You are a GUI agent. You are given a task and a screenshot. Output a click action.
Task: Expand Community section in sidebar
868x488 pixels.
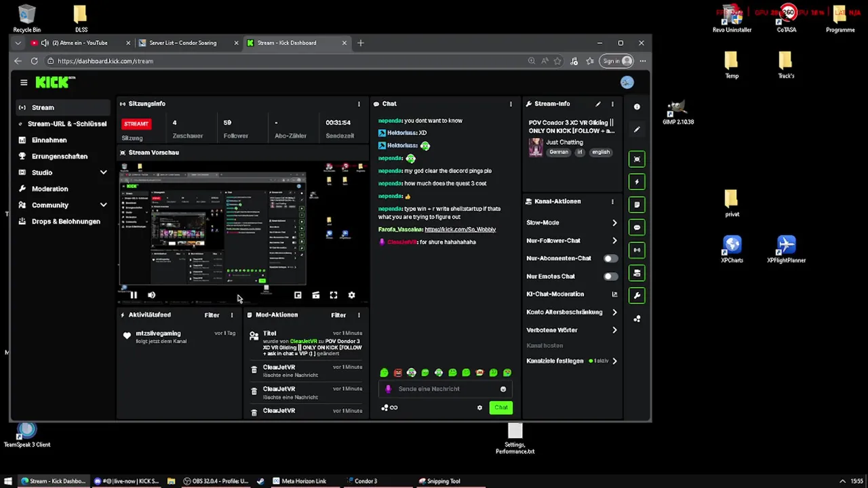tap(103, 205)
